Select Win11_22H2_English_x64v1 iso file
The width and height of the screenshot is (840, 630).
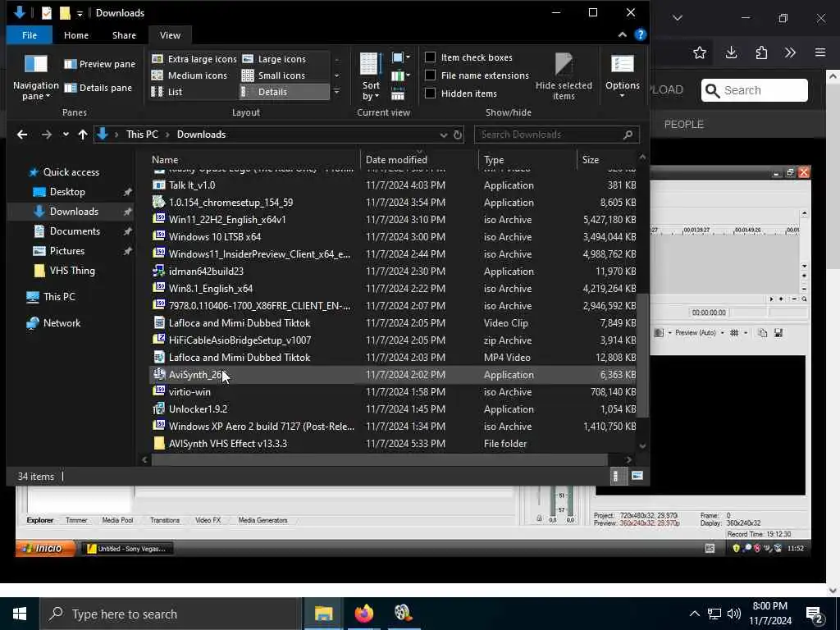[x=393, y=220]
